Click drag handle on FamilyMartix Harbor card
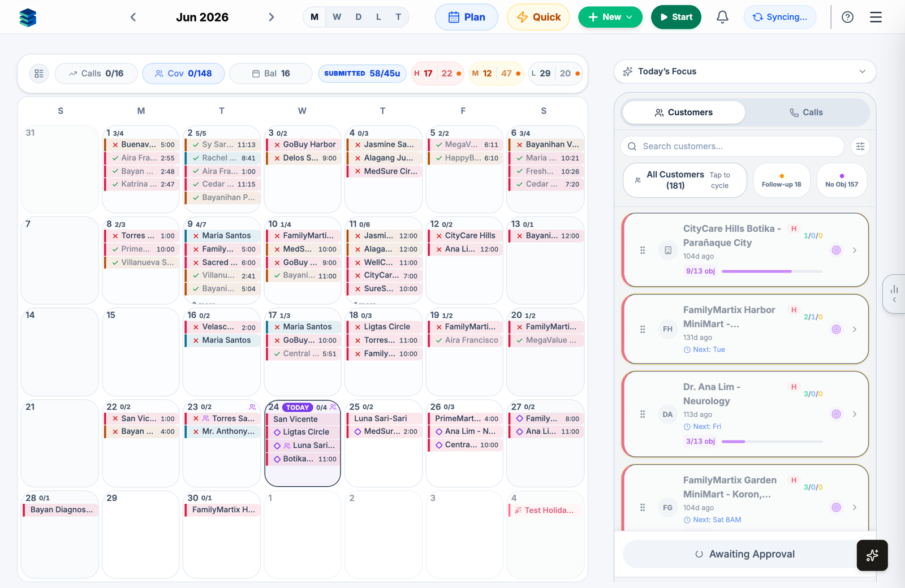 643,329
